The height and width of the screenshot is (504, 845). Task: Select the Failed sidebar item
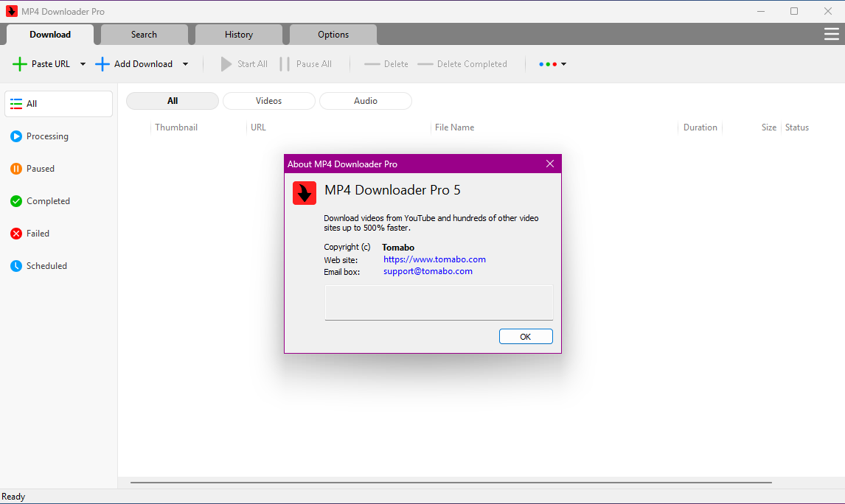click(x=58, y=233)
